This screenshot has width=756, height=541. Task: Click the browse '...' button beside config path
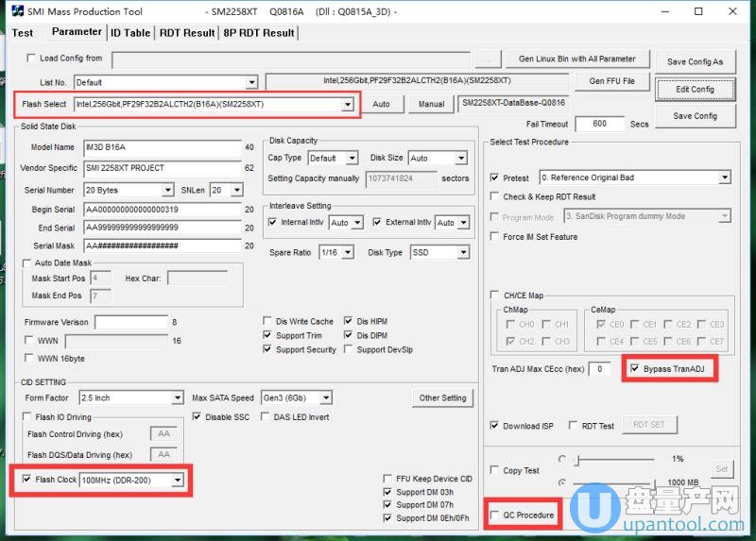tap(486, 59)
